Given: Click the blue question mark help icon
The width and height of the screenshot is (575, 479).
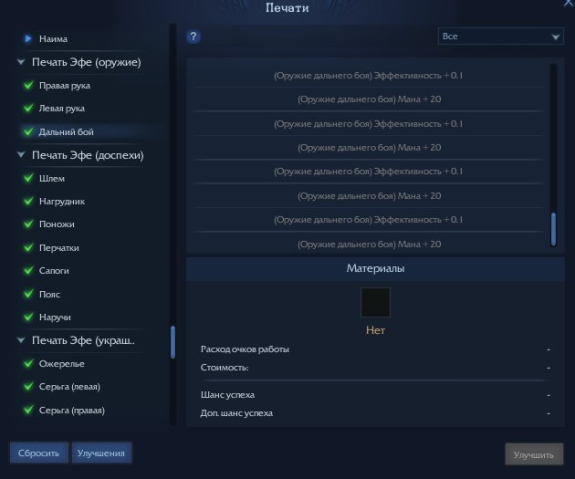Looking at the screenshot, I should pos(193,37).
